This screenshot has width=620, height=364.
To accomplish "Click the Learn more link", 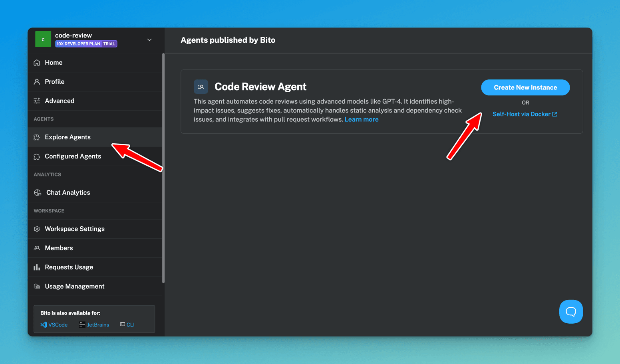I will click(362, 119).
